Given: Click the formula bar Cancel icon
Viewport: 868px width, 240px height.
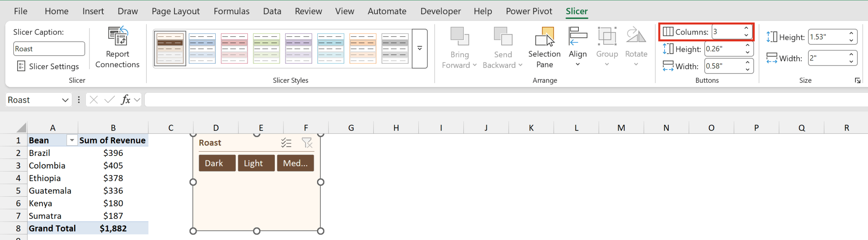Looking at the screenshot, I should coord(94,100).
